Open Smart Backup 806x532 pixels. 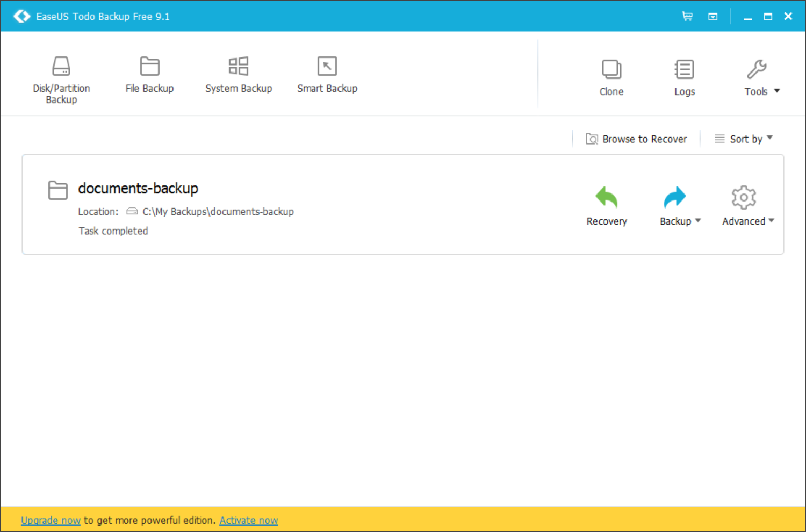click(327, 75)
